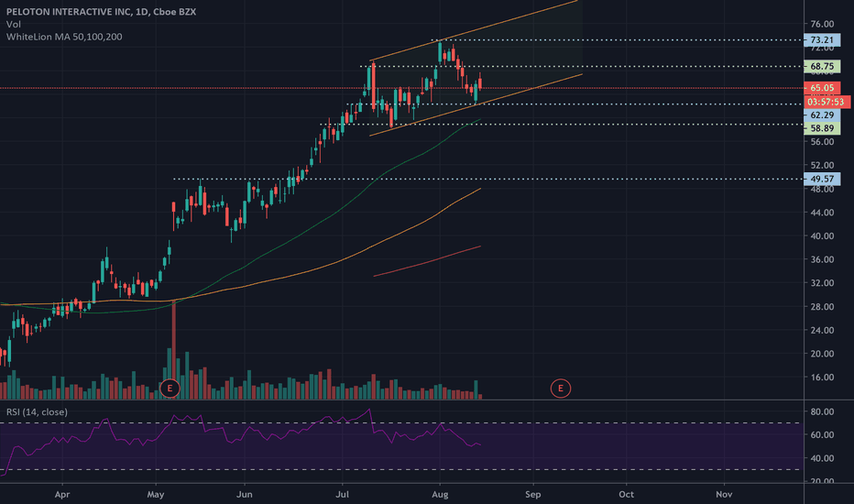Viewport: 854px width, 504px height.
Task: Click the 58.89 price level label
Action: pos(822,128)
